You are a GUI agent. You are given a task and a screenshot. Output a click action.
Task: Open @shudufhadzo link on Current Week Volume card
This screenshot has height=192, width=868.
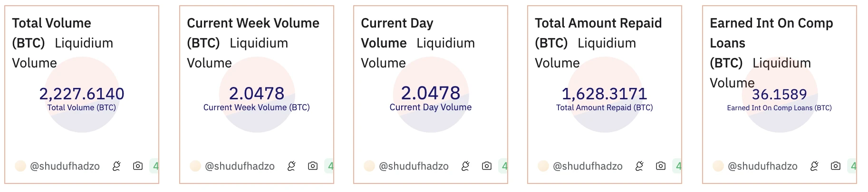coord(240,166)
